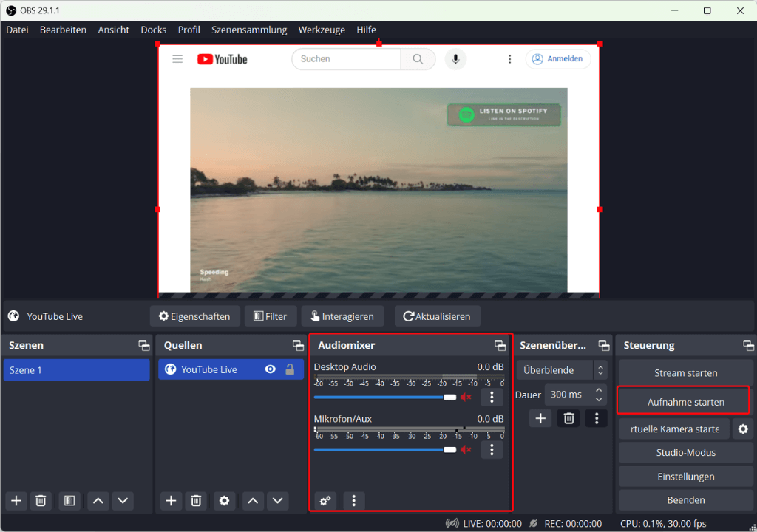Delete selected scene with trash icon

(41, 501)
